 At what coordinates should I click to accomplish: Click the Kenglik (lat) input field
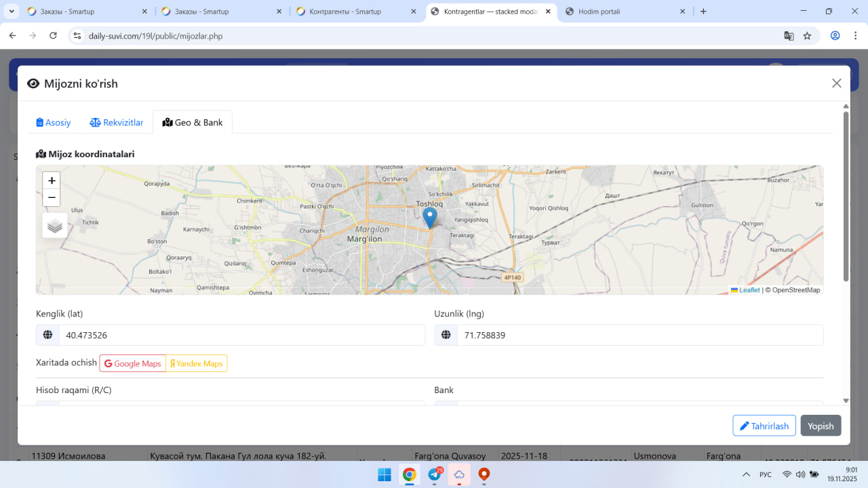(x=241, y=335)
